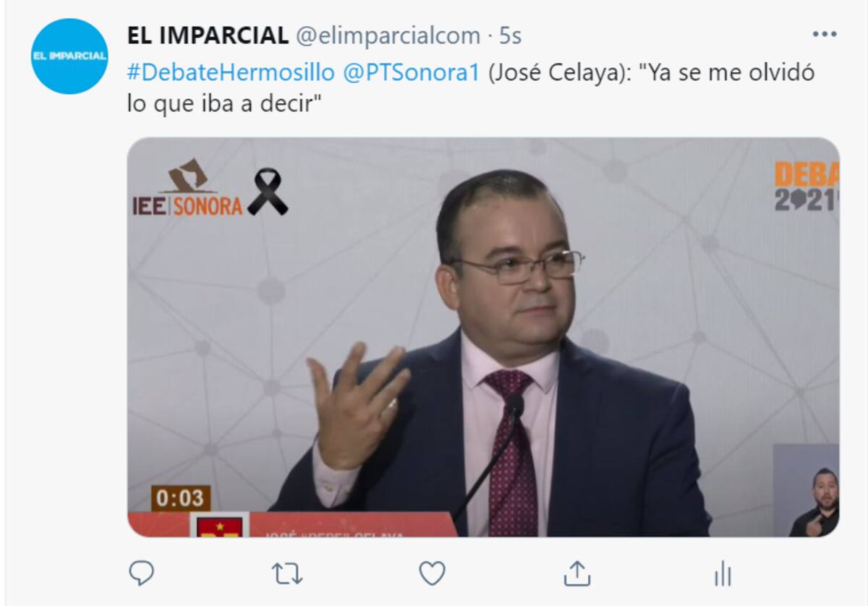
Task: Click the 0:03 video duration badge
Action: [x=181, y=498]
